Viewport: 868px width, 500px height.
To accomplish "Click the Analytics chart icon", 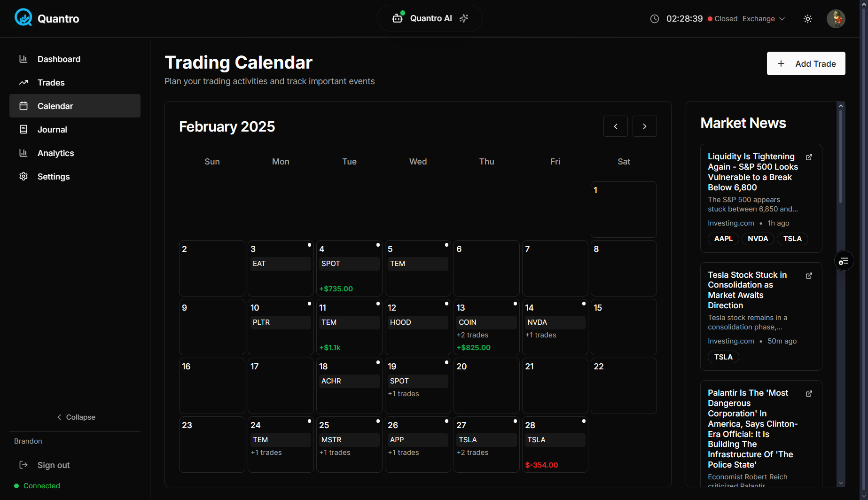I will tap(23, 153).
